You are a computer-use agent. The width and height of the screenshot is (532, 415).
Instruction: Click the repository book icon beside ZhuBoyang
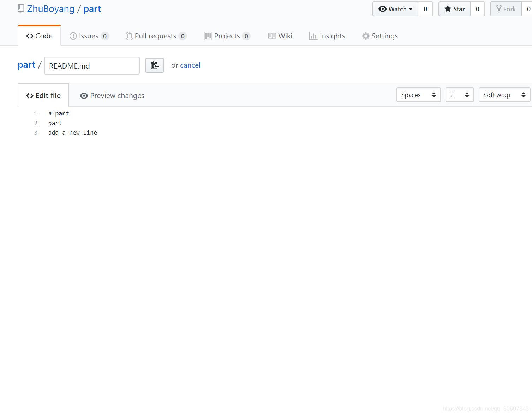tap(21, 8)
